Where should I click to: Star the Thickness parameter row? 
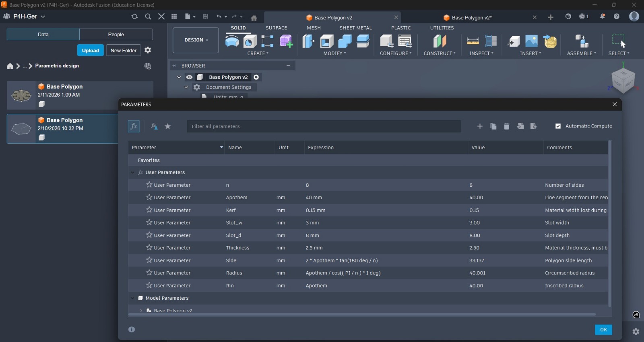coord(149,247)
